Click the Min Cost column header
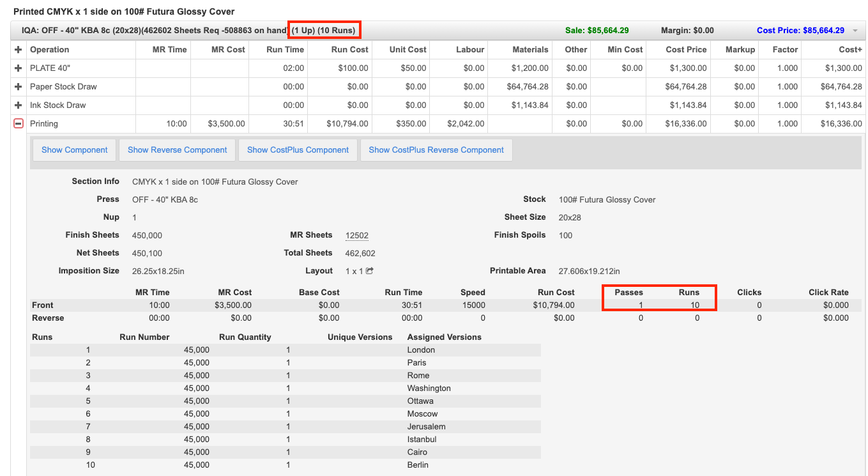868x476 pixels. 625,50
